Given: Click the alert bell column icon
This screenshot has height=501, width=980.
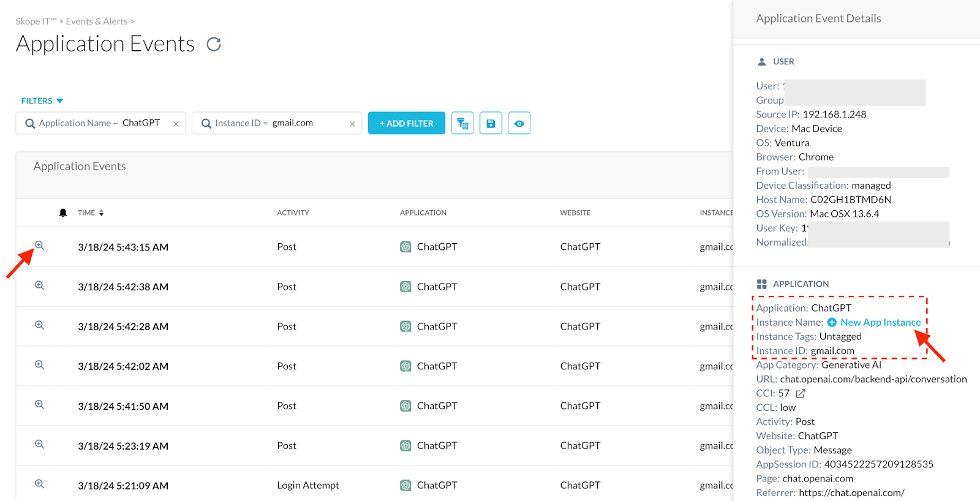Looking at the screenshot, I should 63,213.
